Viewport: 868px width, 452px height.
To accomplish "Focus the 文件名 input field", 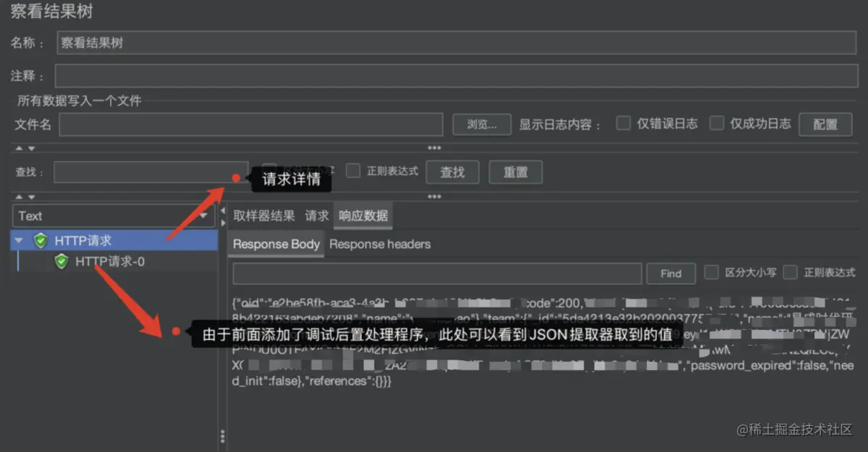I will tap(251, 124).
